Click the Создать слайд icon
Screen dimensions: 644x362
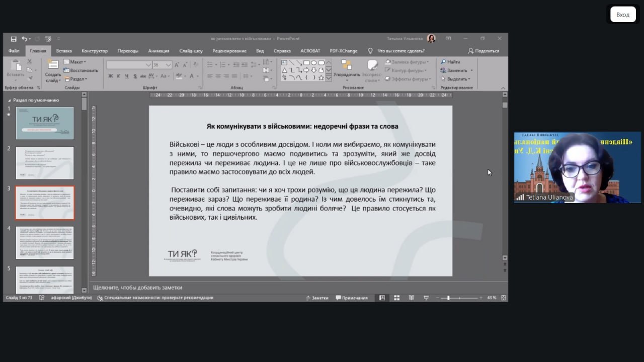(x=53, y=65)
